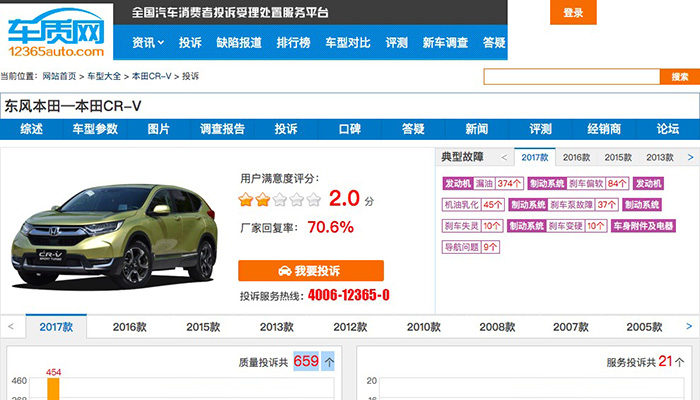Select the 2017款 model year tab
This screenshot has height=400, width=700.
click(56, 327)
